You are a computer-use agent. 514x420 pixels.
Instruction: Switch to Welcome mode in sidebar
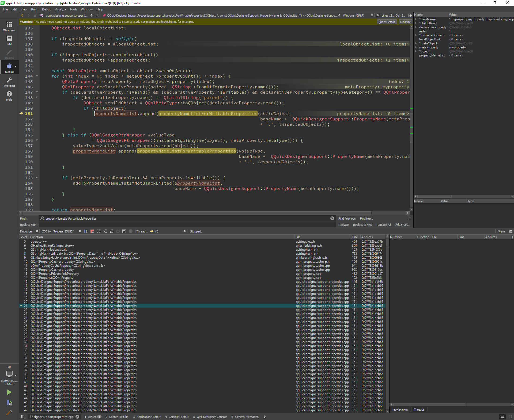(9, 26)
